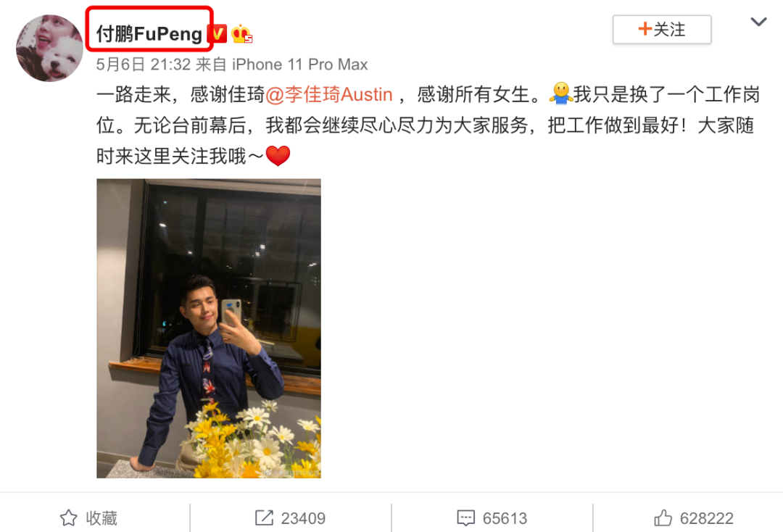
Task: Click the 65613 comment count
Action: [x=505, y=518]
